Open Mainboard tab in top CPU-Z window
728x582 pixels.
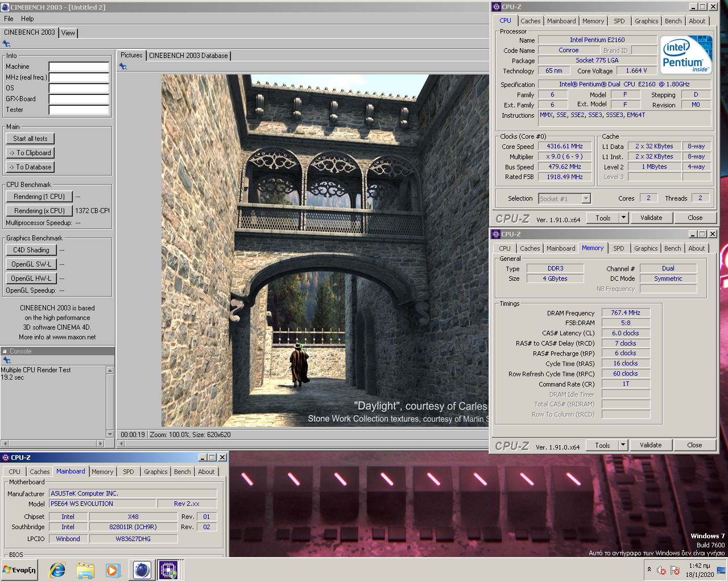click(561, 21)
